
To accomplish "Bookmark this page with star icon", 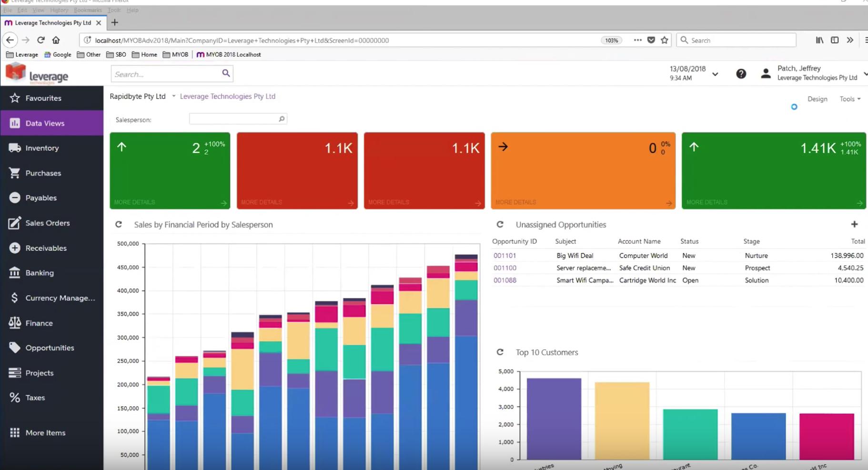I will 665,40.
